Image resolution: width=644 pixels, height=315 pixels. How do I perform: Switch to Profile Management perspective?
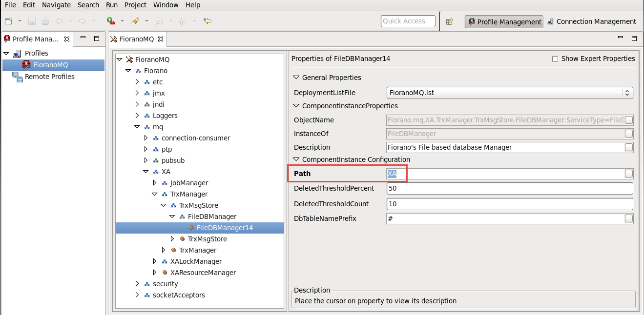click(x=504, y=21)
